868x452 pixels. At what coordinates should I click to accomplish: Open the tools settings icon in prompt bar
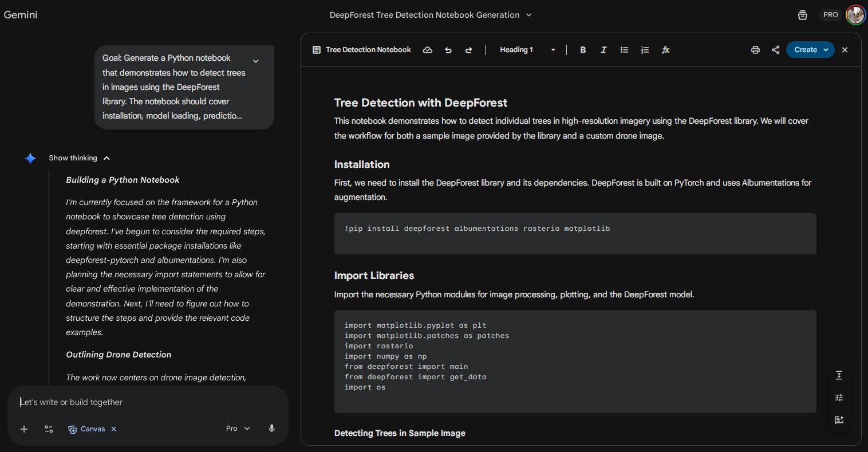coord(49,429)
